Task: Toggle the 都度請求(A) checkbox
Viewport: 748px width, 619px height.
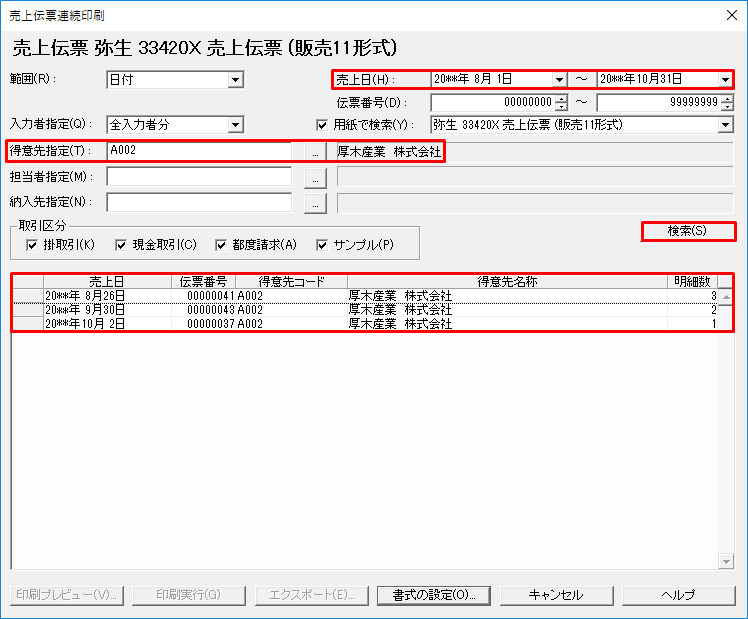Action: pos(221,245)
